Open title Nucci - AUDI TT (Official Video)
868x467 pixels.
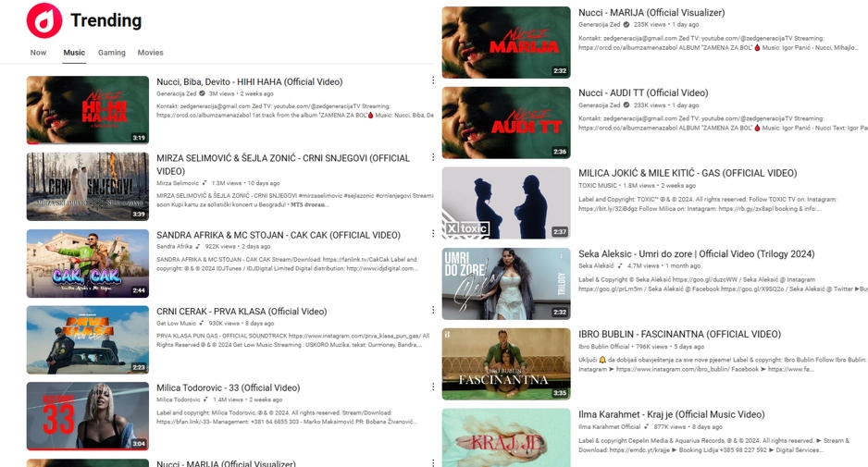tap(643, 93)
